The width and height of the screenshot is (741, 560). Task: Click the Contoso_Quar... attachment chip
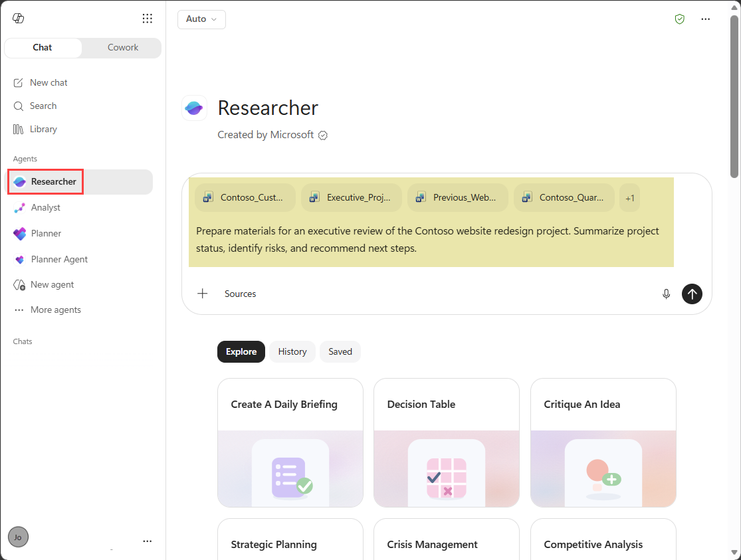pyautogui.click(x=564, y=197)
